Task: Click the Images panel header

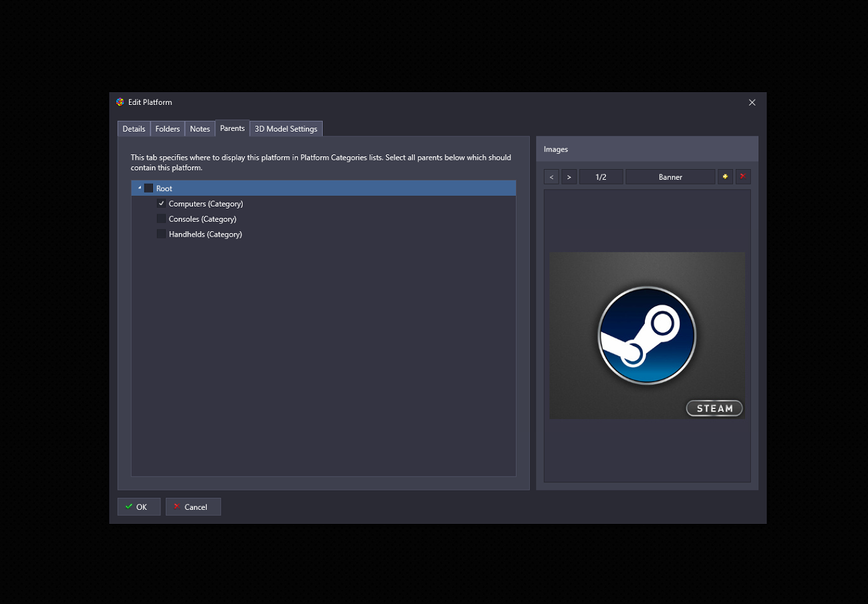Action: 647,149
